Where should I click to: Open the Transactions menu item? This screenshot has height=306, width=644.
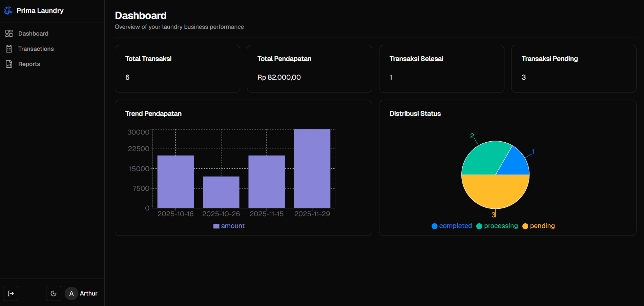tap(36, 49)
